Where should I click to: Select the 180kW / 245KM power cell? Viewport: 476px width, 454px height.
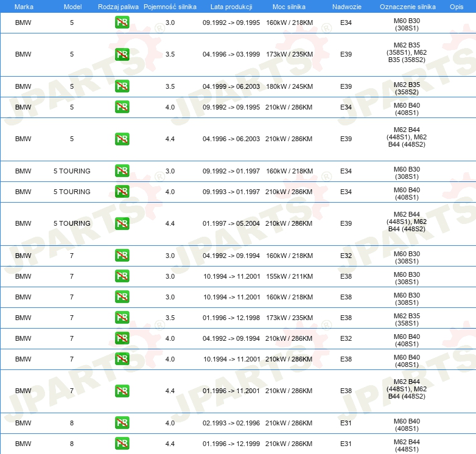coord(289,86)
